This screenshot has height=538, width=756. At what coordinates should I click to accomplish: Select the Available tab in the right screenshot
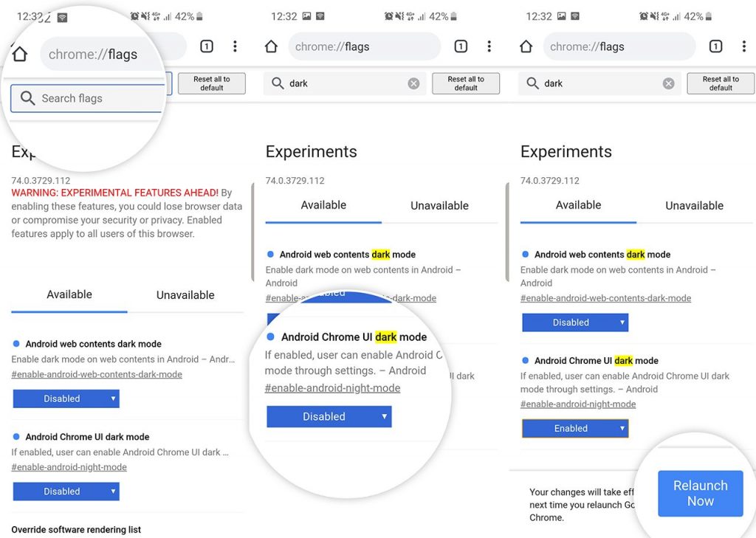[x=579, y=205]
